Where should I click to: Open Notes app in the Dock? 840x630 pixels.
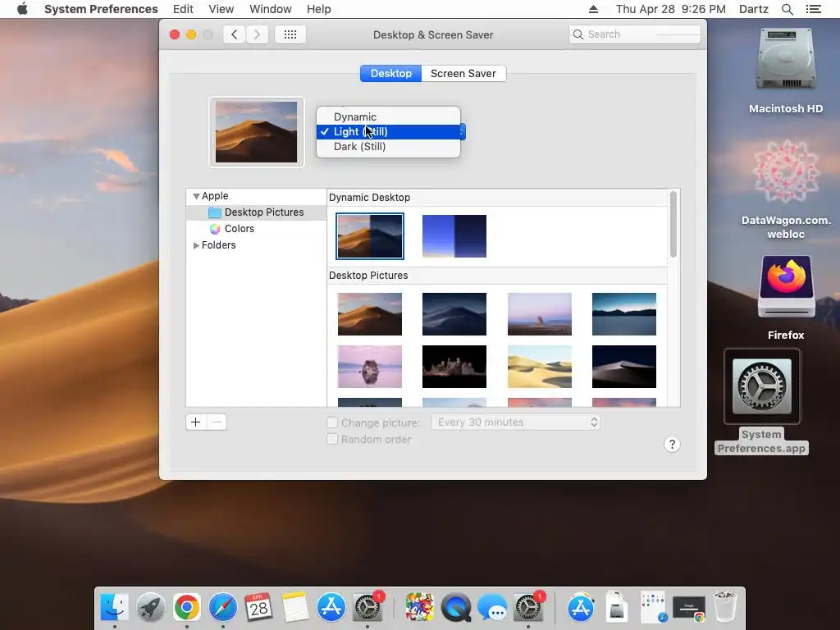point(294,608)
